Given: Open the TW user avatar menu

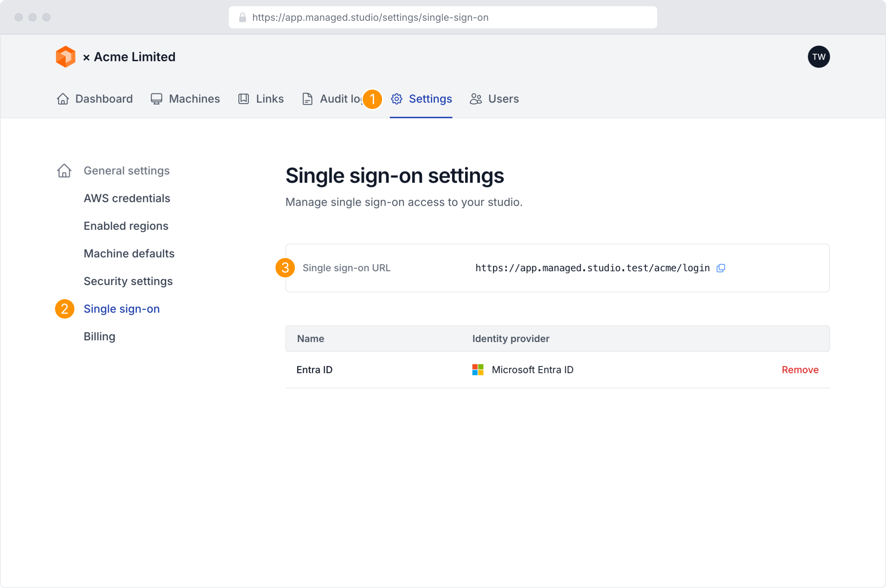Looking at the screenshot, I should (819, 57).
